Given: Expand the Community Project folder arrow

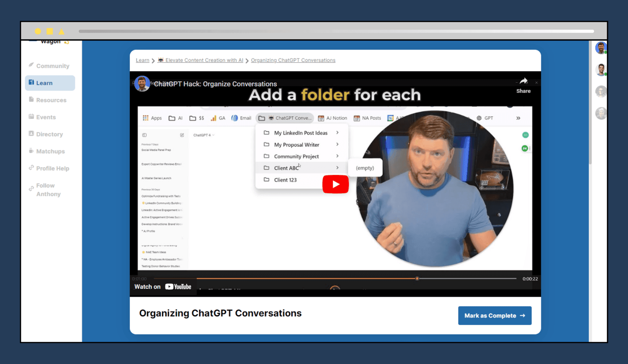Looking at the screenshot, I should (338, 156).
